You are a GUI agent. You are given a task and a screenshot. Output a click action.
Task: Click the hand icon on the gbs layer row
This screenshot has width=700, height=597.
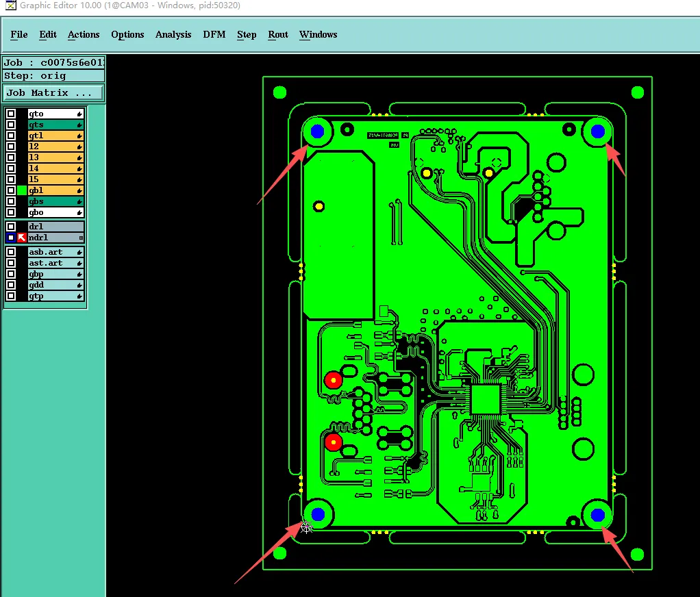[79, 201]
